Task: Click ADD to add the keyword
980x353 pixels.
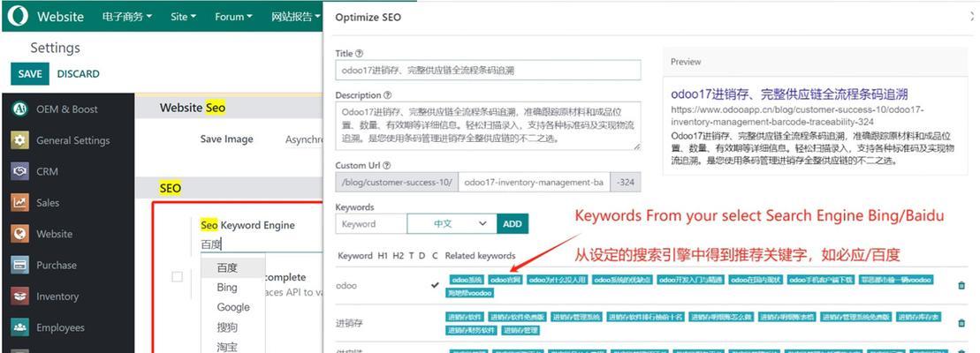Action: point(513,224)
